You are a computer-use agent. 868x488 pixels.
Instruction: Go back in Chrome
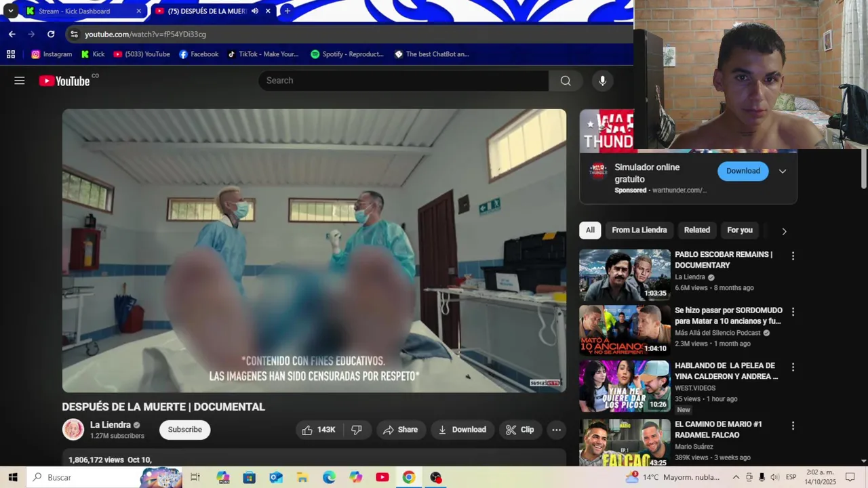12,34
